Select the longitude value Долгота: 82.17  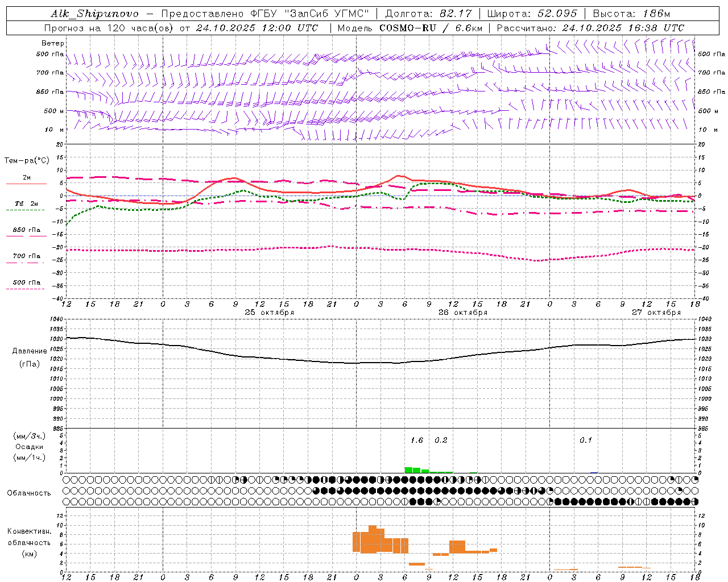428,14
